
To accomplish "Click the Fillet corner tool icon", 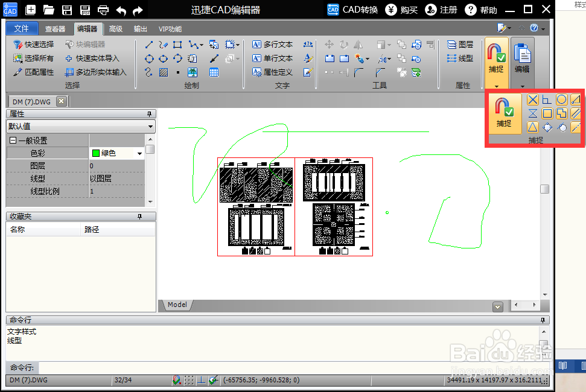I will 358,72.
